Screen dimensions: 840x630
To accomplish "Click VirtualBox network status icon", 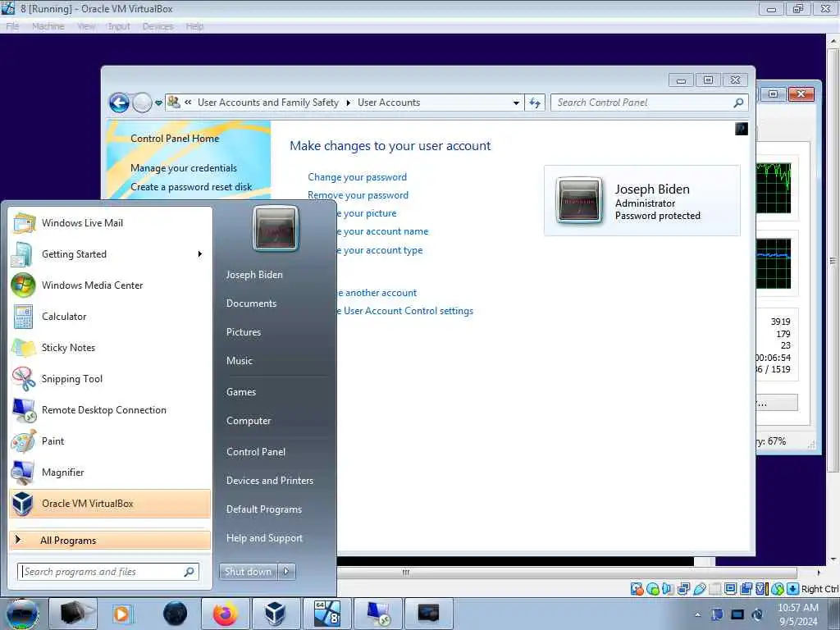I will [x=683, y=589].
